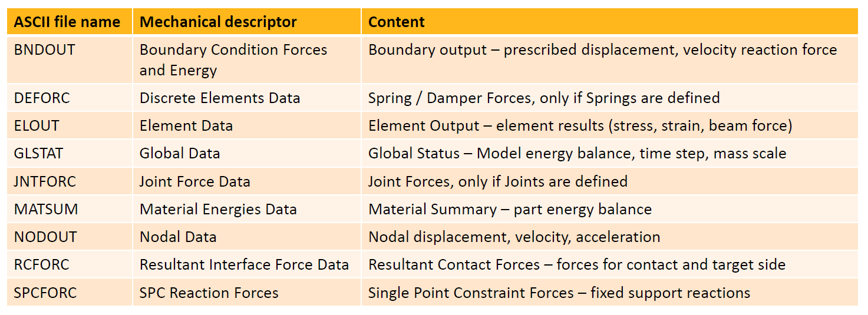Viewport: 868px width, 315px height.
Task: Click the Content column header
Action: (609, 22)
